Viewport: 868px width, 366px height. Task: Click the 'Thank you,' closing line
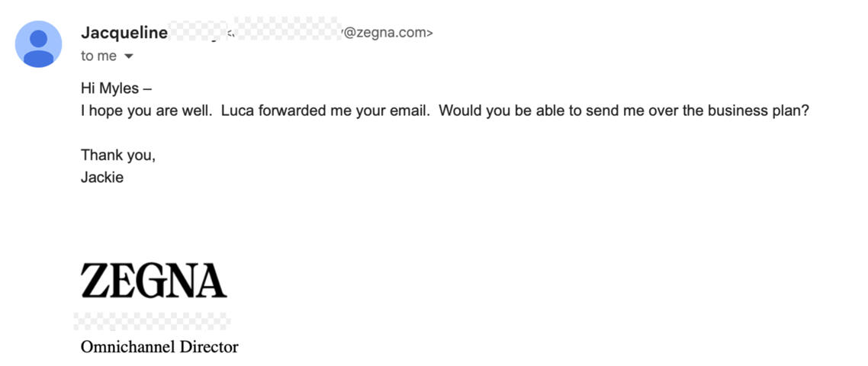(118, 156)
